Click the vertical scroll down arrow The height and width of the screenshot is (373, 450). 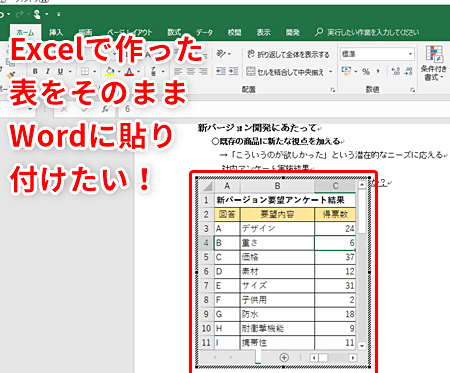tap(362, 346)
